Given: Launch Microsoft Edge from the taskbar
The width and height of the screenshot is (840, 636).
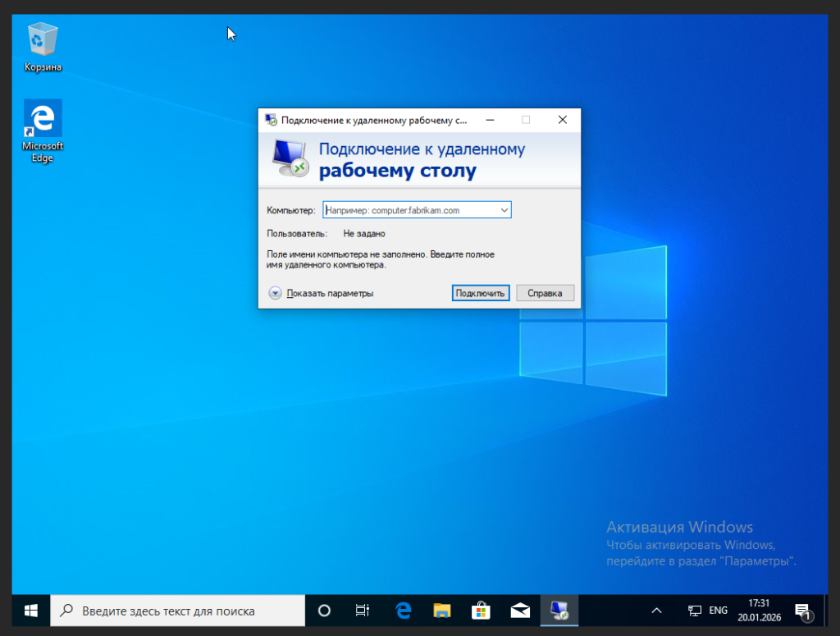Looking at the screenshot, I should point(403,611).
